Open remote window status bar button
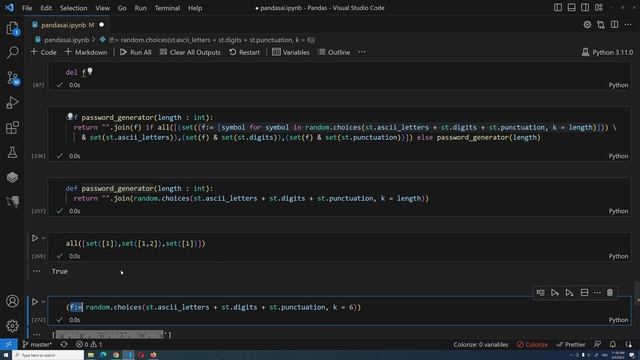The height and width of the screenshot is (360, 640). pyautogui.click(x=9, y=344)
